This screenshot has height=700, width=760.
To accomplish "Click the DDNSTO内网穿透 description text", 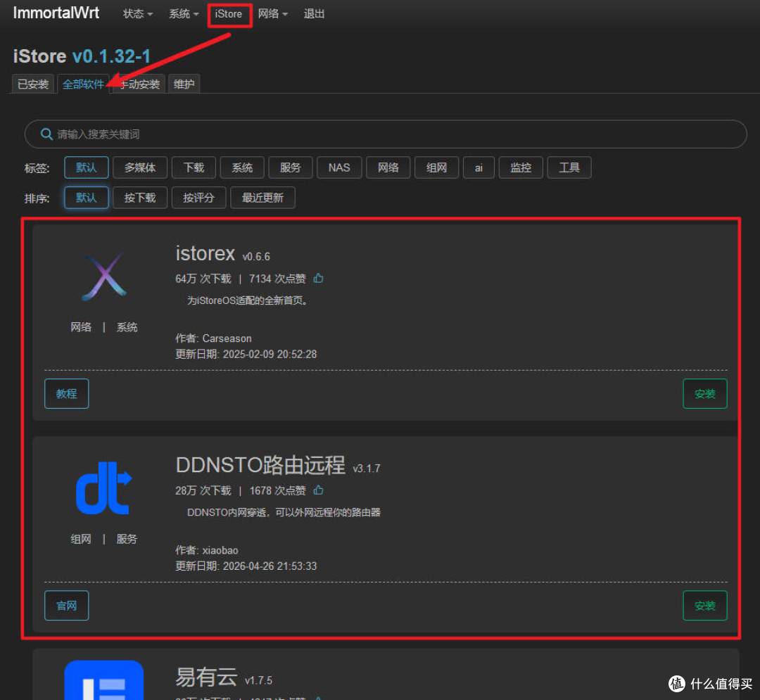I will click(284, 512).
